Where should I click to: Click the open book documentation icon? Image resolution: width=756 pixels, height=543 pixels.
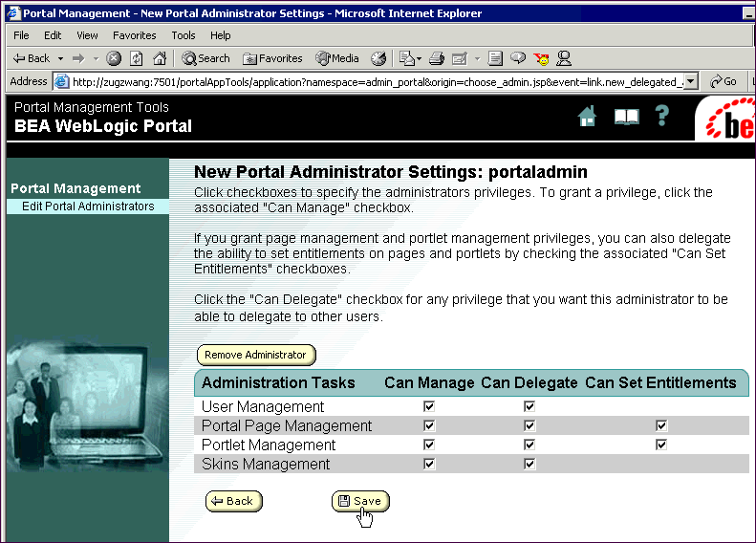coord(626,117)
